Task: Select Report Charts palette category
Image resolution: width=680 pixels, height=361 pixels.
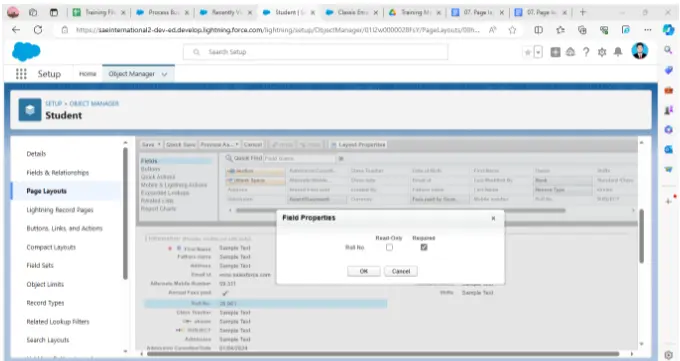Action: [x=158, y=209]
